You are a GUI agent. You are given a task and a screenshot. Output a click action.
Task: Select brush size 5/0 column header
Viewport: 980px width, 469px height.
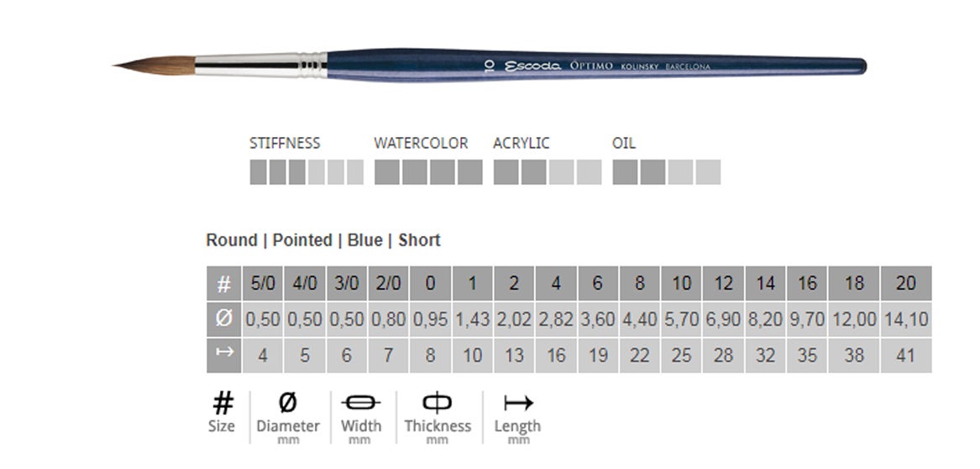263,284
